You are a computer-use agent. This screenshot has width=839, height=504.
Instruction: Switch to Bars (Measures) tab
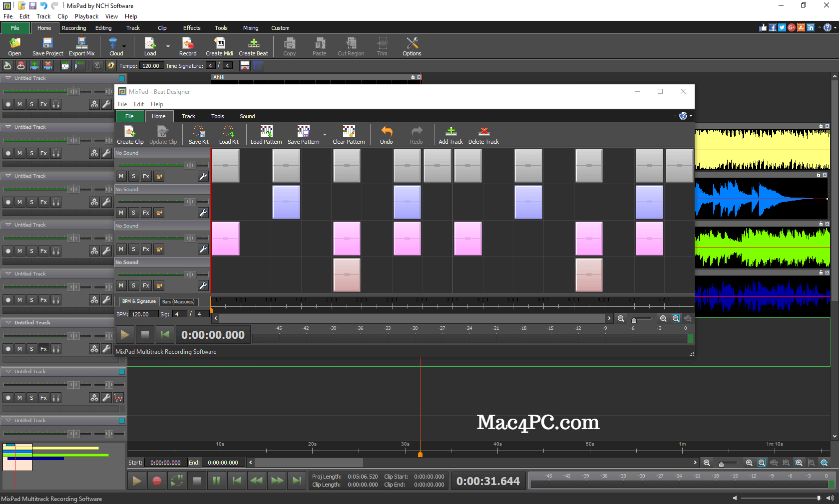(178, 301)
